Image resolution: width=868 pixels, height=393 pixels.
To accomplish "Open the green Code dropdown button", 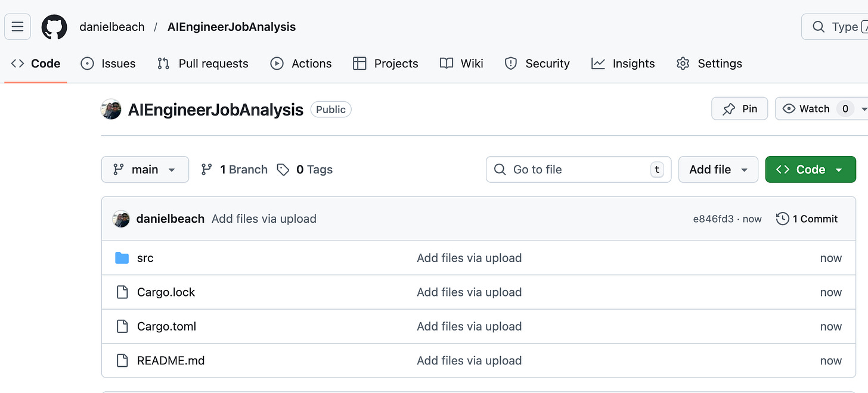I will 810,170.
